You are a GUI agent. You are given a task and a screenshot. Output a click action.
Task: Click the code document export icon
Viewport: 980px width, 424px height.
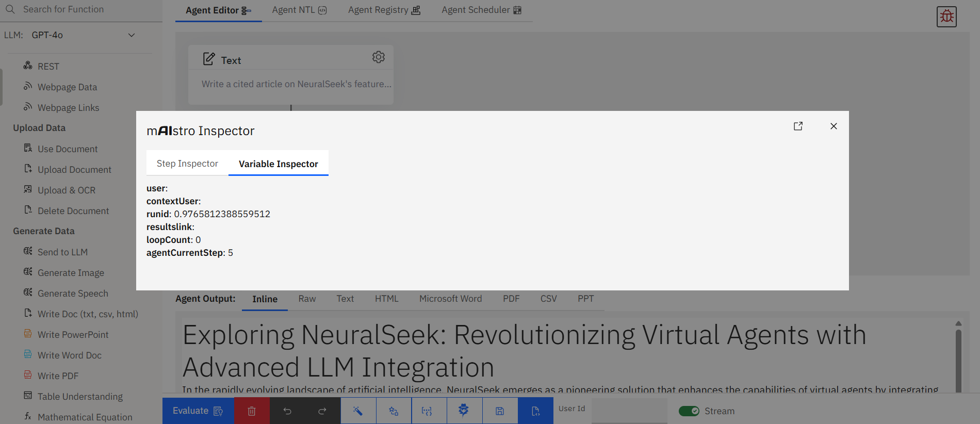535,411
